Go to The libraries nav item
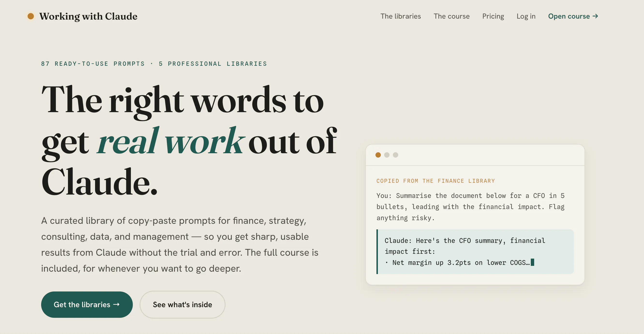644x334 pixels. click(400, 16)
